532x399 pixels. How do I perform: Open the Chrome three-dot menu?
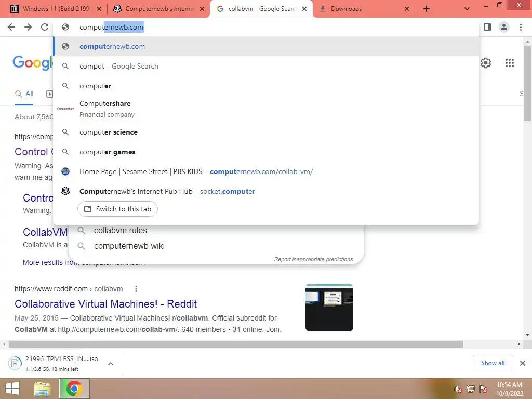[x=521, y=27]
